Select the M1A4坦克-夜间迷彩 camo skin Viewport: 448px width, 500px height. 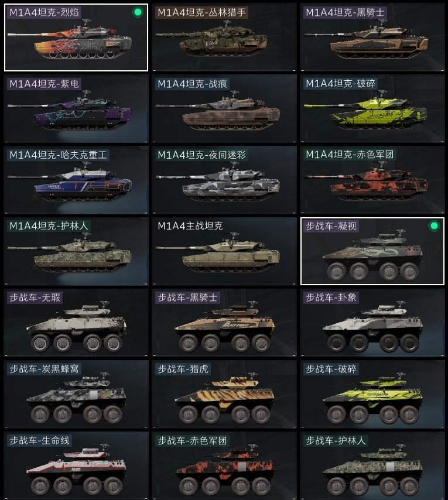[x=224, y=180]
